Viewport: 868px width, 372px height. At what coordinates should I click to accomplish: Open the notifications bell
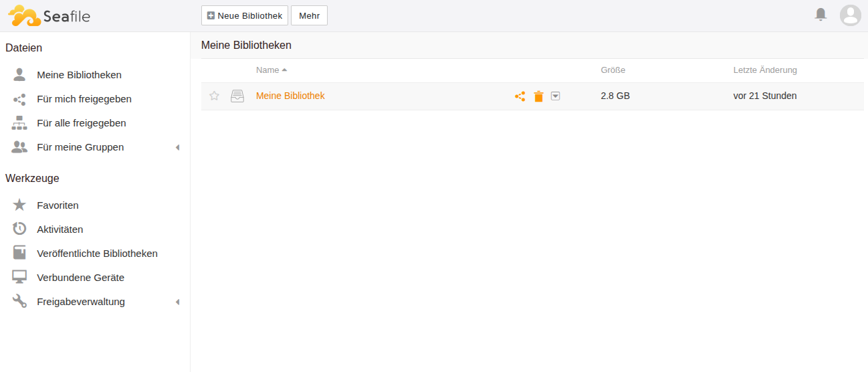coord(821,14)
